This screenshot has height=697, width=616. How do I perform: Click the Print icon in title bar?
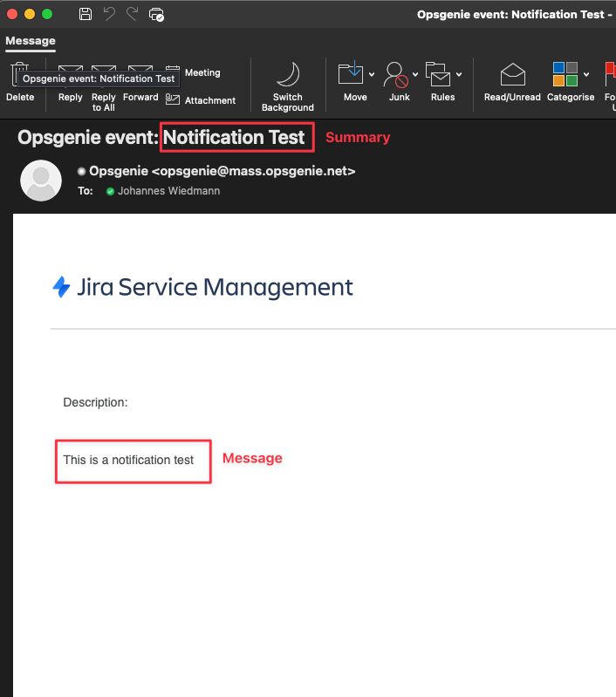pyautogui.click(x=156, y=14)
